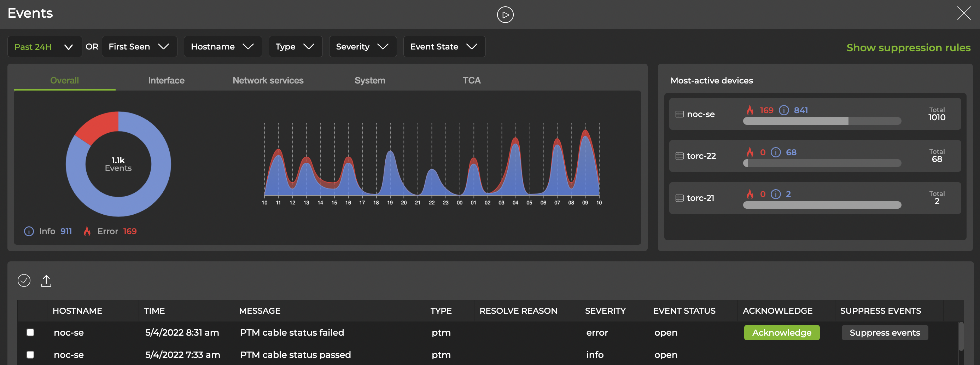Click the noc-se device name
The image size is (980, 365).
click(x=700, y=114)
